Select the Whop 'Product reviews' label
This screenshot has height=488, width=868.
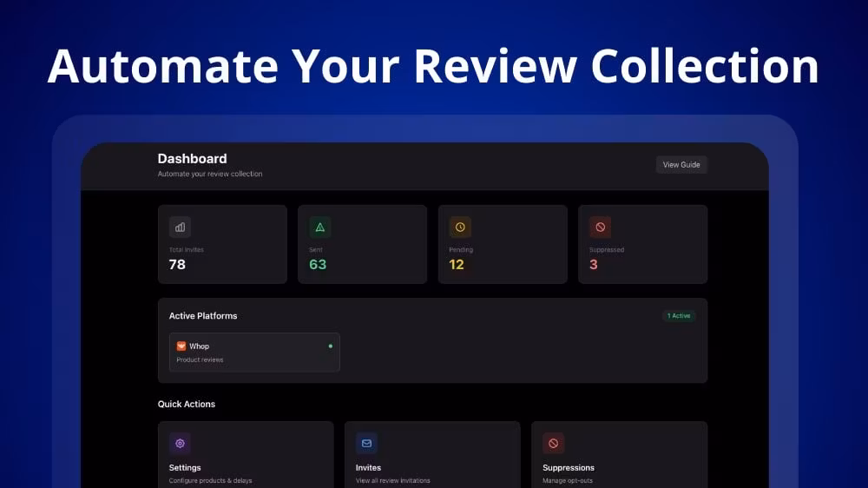tap(200, 359)
